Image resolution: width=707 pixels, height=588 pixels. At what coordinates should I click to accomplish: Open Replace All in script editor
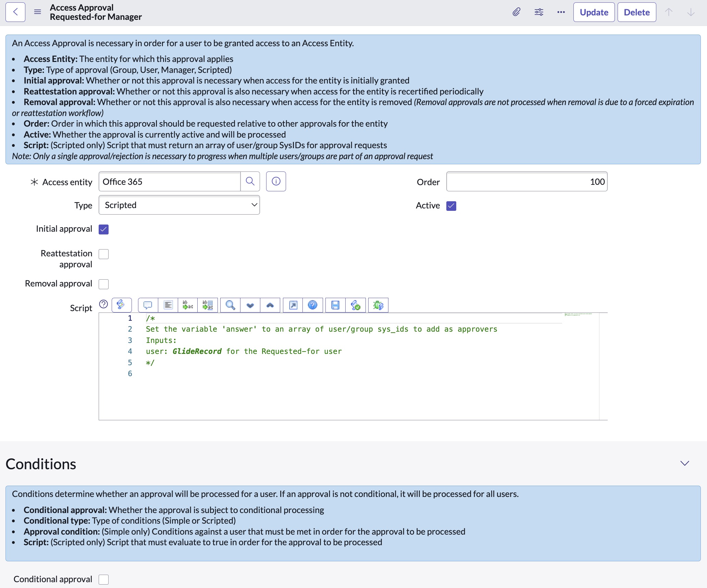click(x=208, y=305)
